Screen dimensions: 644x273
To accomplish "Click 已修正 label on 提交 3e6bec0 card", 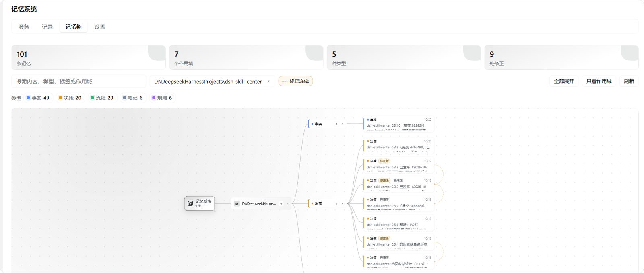I will coord(384,200).
